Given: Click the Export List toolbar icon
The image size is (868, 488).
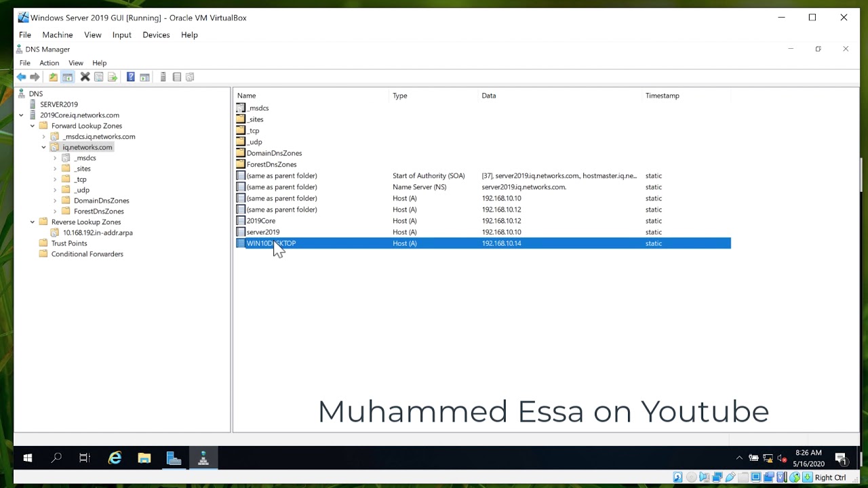Looking at the screenshot, I should click(113, 77).
